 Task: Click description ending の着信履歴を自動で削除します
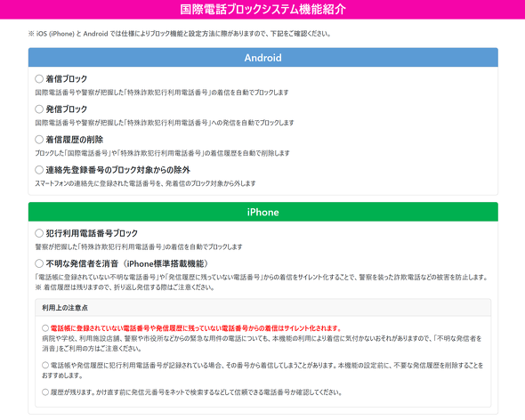(162, 153)
